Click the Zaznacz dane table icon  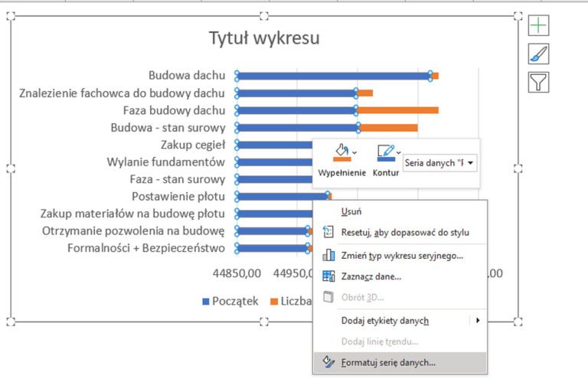(x=328, y=276)
